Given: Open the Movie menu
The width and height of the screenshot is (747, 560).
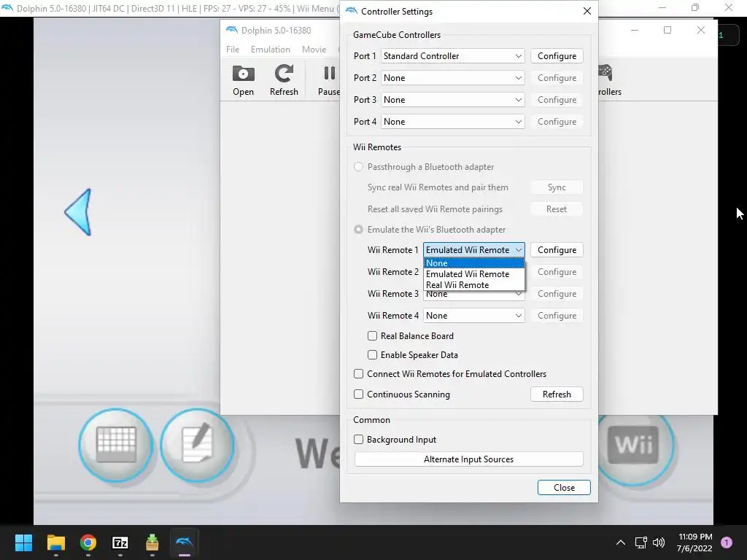Looking at the screenshot, I should (x=314, y=50).
